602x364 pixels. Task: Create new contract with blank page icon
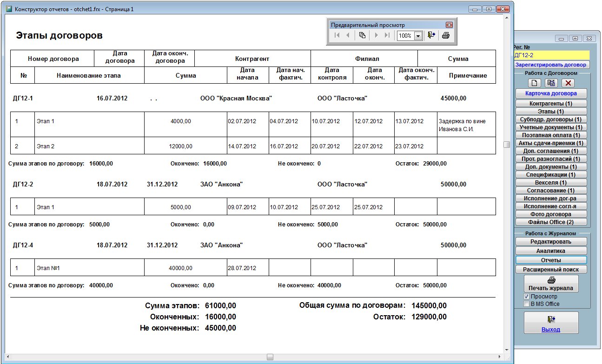(535, 83)
